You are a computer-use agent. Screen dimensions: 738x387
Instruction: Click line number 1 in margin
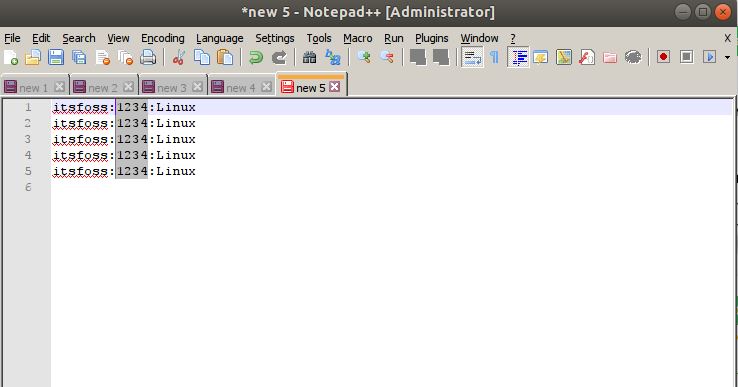(x=28, y=107)
